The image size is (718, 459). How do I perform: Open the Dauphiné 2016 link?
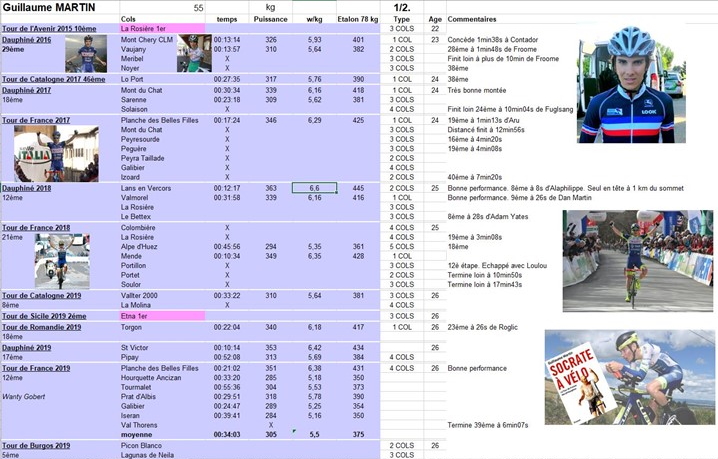27,40
